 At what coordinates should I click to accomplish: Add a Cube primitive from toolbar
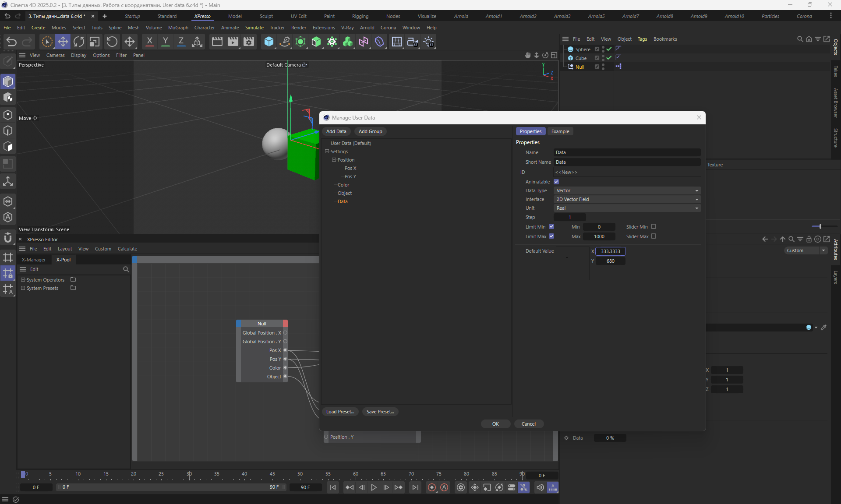point(269,42)
